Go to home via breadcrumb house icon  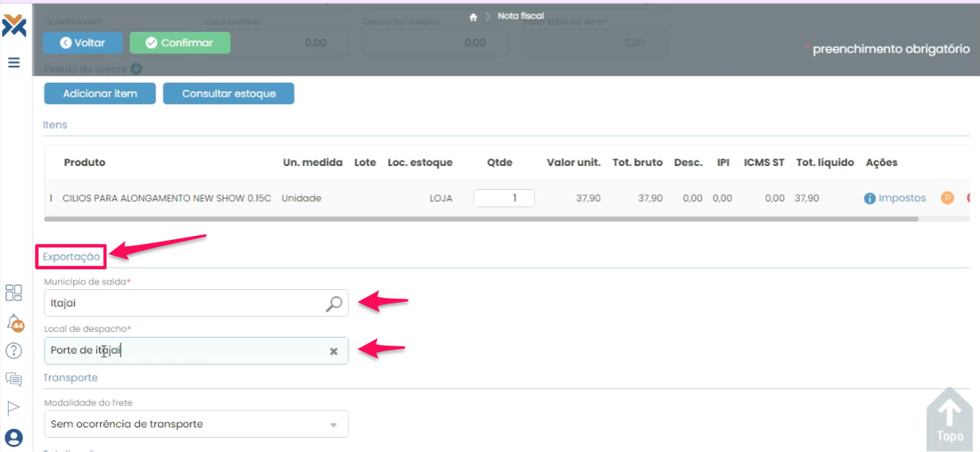pos(473,17)
